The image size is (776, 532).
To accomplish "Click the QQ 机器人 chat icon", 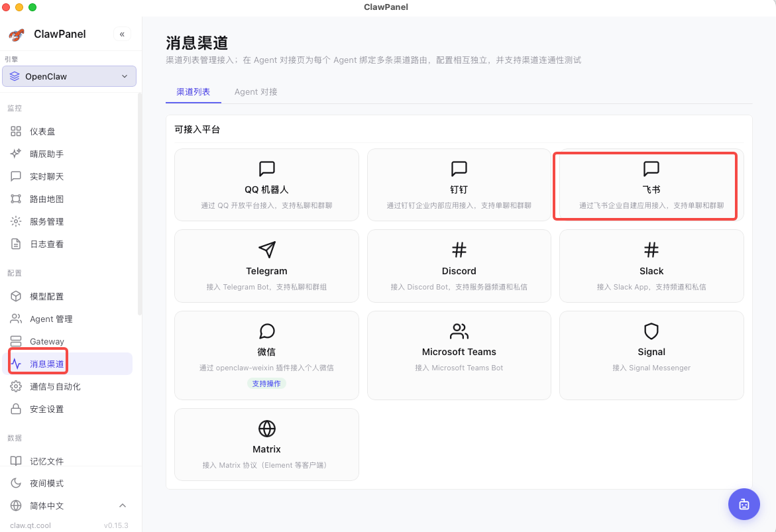I will click(x=267, y=169).
